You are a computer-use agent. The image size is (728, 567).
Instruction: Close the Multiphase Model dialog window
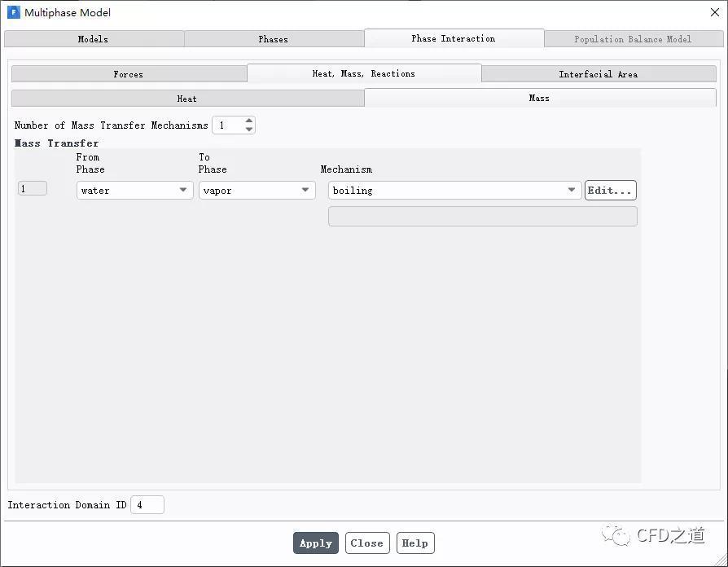point(715,12)
